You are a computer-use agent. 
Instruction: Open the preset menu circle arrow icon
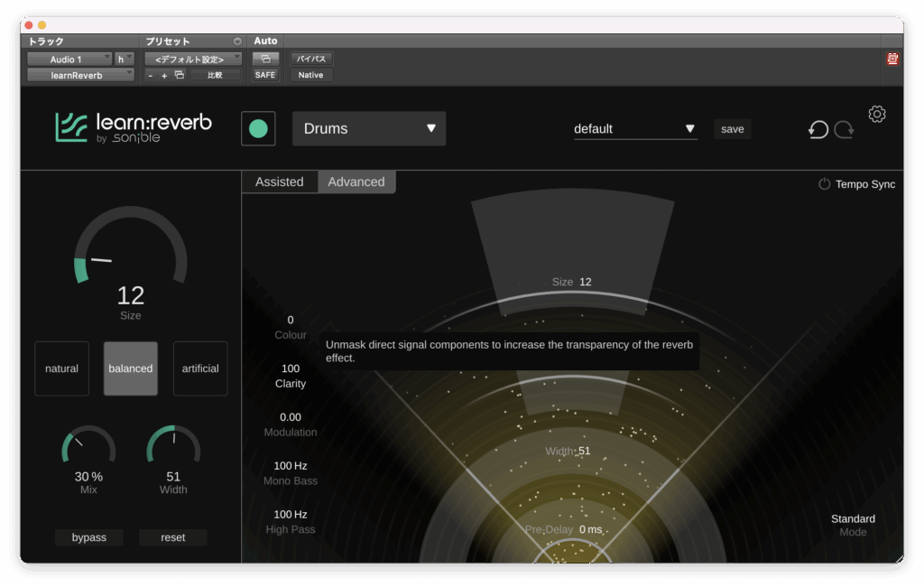pos(237,42)
